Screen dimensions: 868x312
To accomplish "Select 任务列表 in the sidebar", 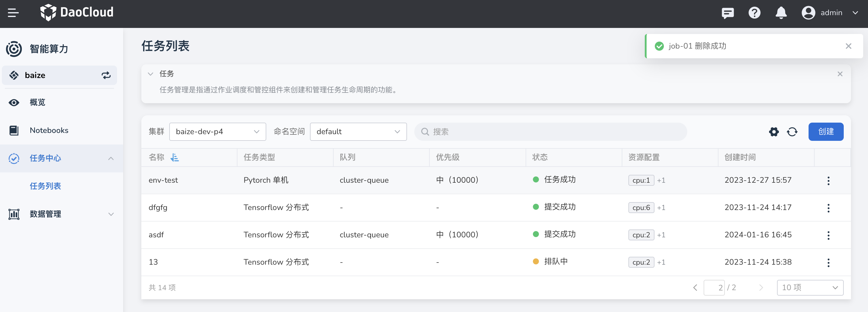I will (x=45, y=186).
